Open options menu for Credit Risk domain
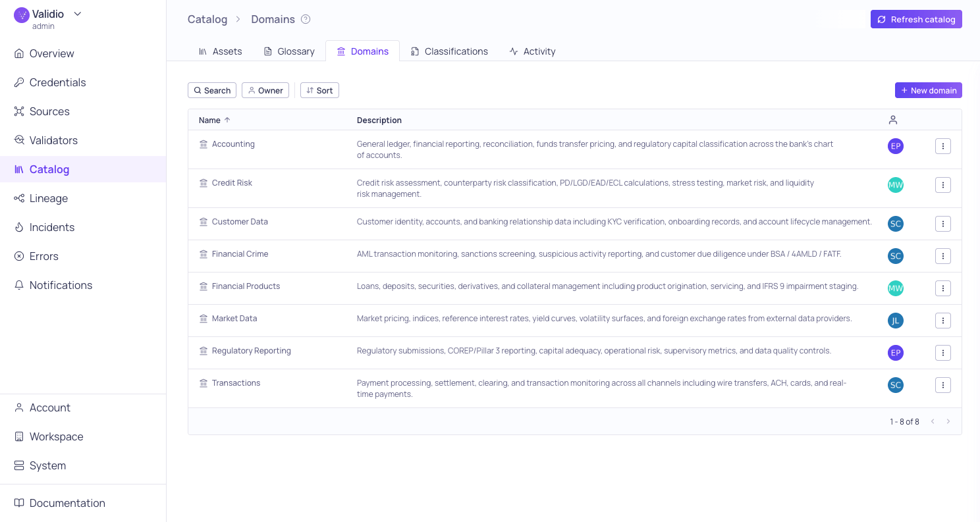 943,185
